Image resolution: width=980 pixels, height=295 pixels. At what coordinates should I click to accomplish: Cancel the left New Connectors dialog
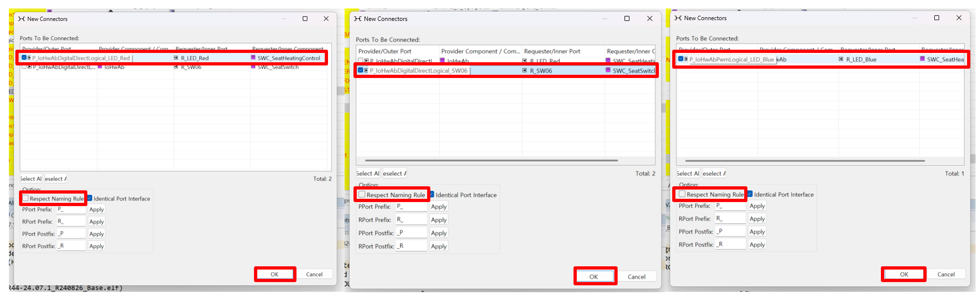(314, 274)
